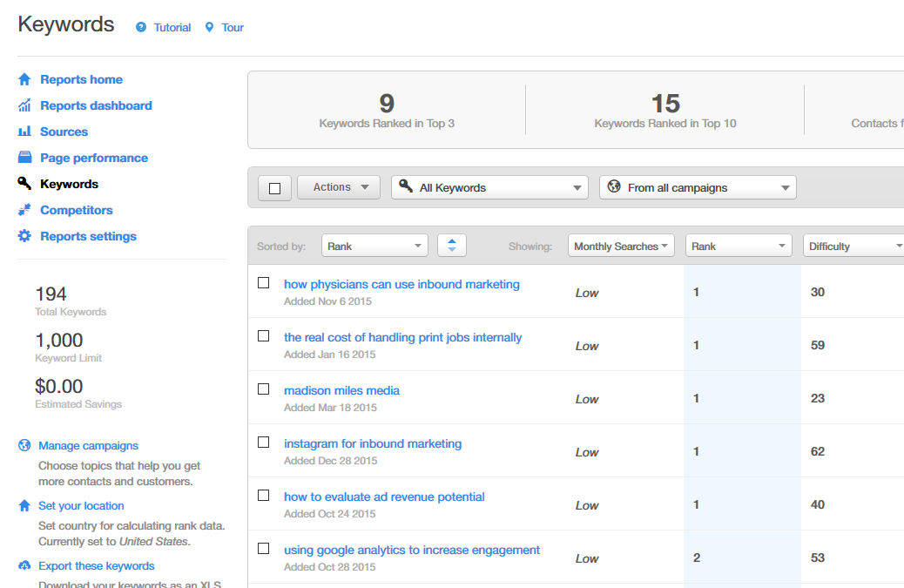Open keyword the real cost of handling print jobs
904x588 pixels.
[x=403, y=337]
